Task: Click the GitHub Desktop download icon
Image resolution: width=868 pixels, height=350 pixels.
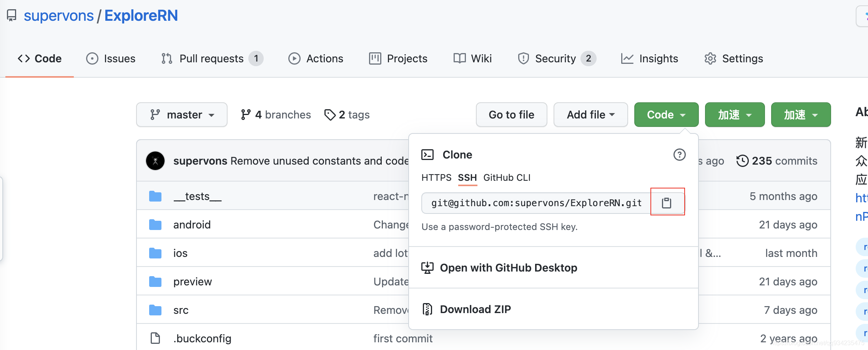Action: coord(427,268)
